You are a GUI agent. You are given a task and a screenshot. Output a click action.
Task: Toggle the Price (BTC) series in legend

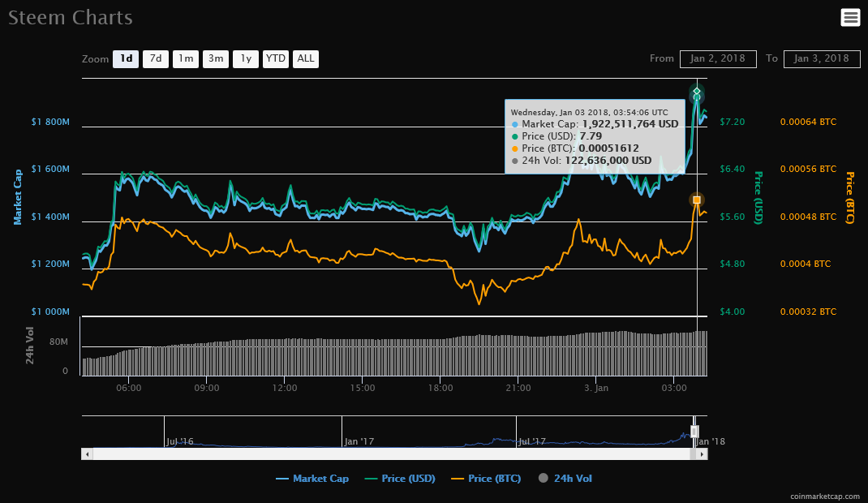(x=487, y=479)
